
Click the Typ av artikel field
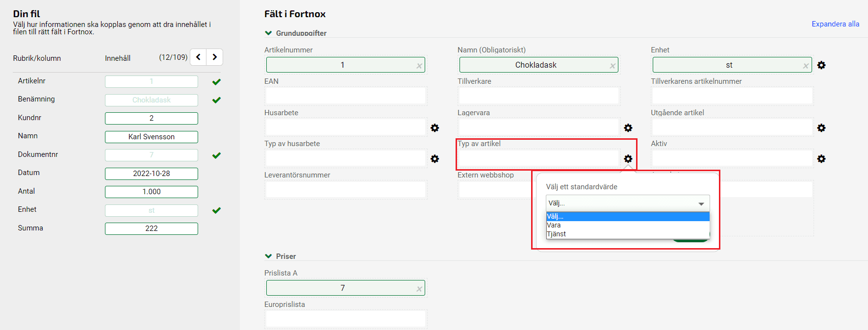pos(539,158)
